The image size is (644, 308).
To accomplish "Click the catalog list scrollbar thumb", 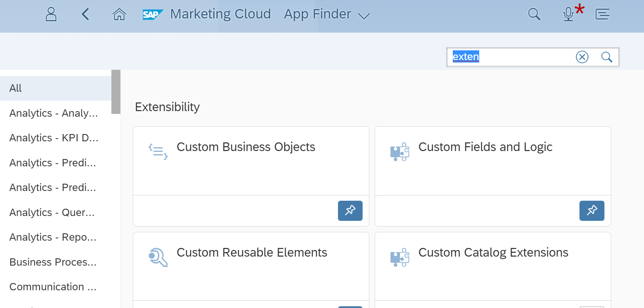I will [x=116, y=92].
